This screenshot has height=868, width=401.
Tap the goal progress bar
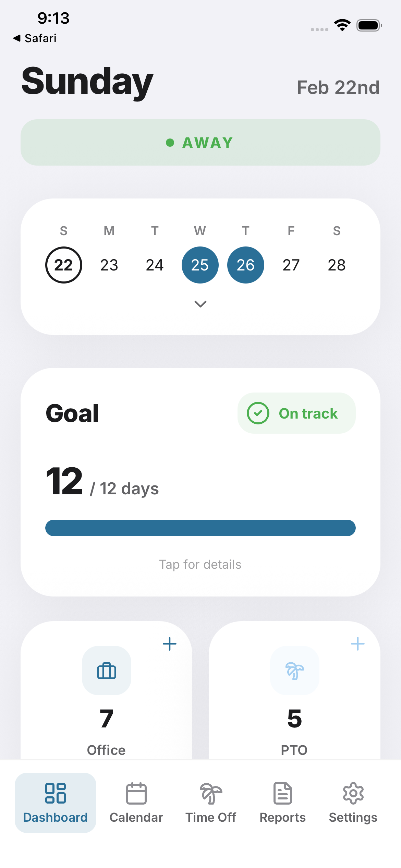pos(200,528)
